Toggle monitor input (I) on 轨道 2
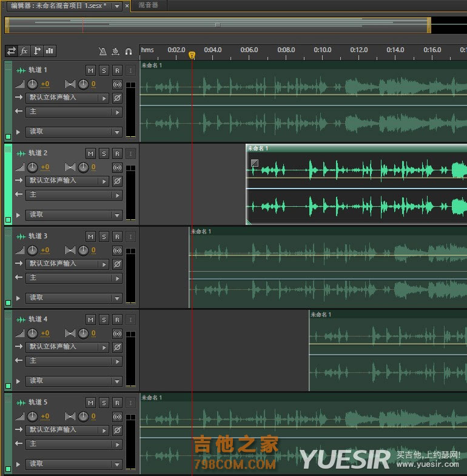Viewport: 467px width, 476px height. tap(130, 153)
